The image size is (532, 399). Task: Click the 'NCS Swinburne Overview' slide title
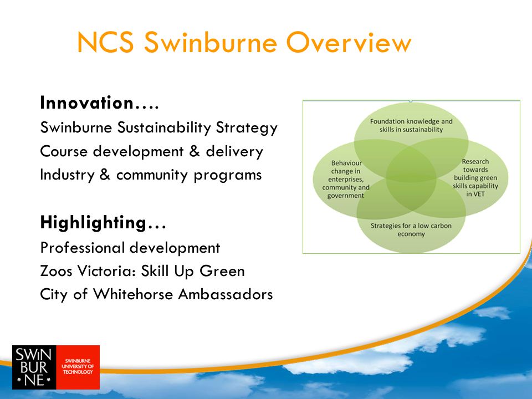(x=244, y=43)
